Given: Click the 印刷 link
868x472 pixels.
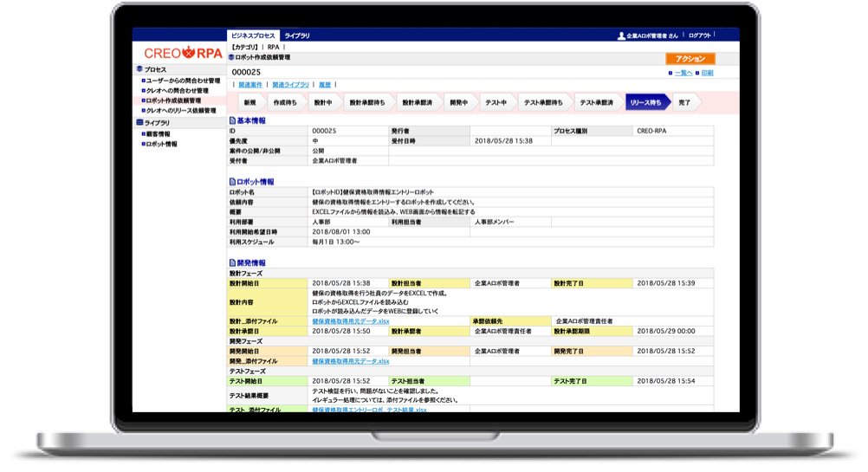Looking at the screenshot, I should pos(708,73).
